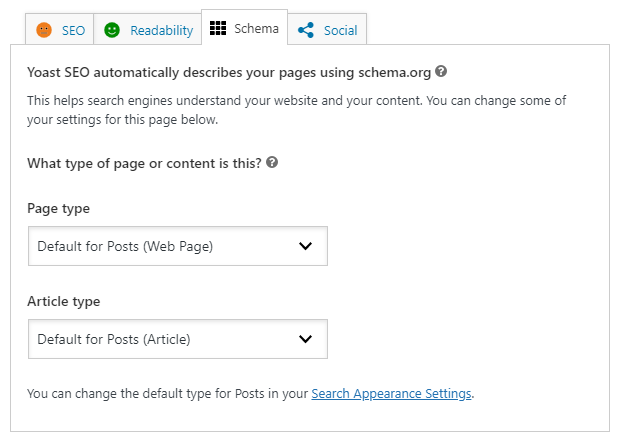Click the "Article type" field label
The width and height of the screenshot is (634, 437).
click(x=63, y=302)
